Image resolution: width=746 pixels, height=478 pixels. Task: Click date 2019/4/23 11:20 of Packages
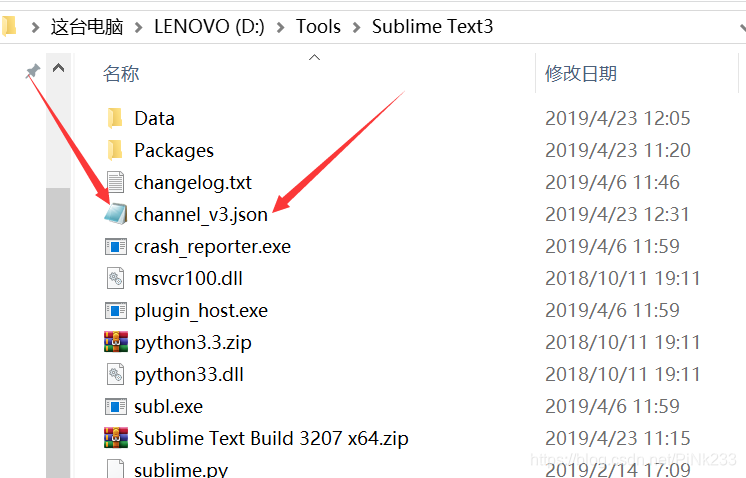pyautogui.click(x=618, y=150)
